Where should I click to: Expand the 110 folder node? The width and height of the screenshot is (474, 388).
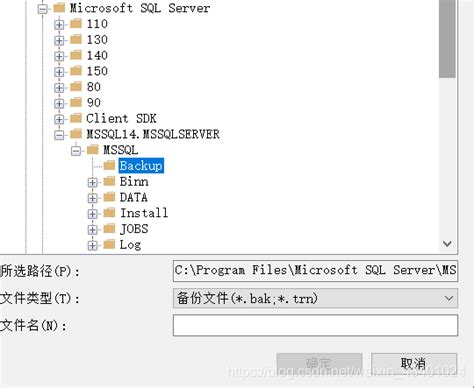point(59,24)
